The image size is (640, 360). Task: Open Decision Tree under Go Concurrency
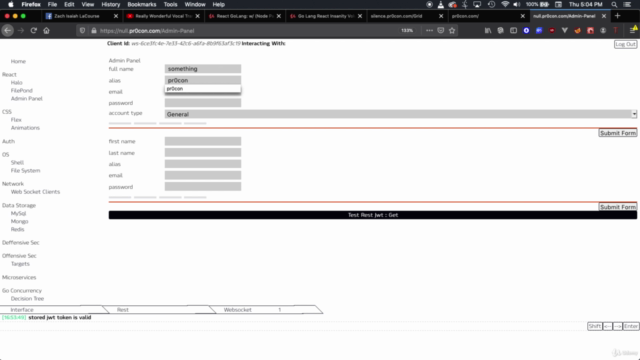point(27,299)
